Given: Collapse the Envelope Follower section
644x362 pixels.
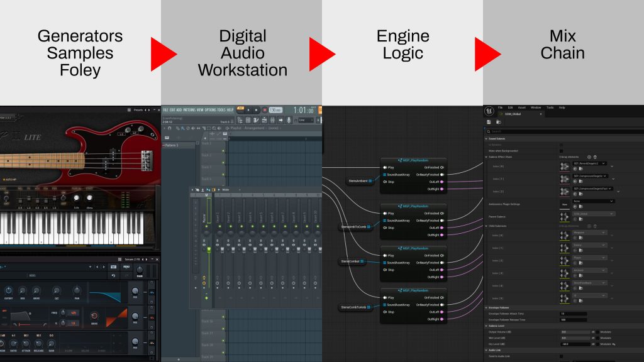Looking at the screenshot, I should coord(487,307).
